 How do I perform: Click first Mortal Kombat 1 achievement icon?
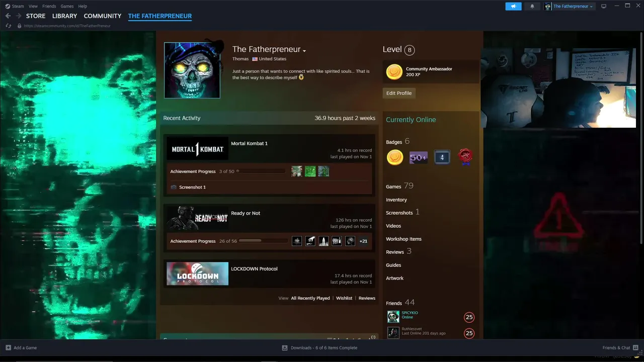(297, 171)
